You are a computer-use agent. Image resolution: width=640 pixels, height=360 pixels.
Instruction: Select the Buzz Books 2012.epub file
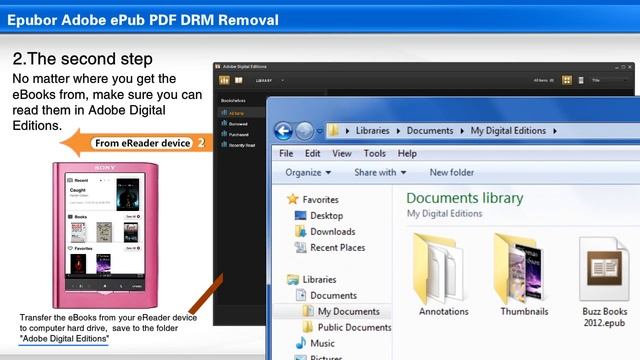pyautogui.click(x=604, y=282)
